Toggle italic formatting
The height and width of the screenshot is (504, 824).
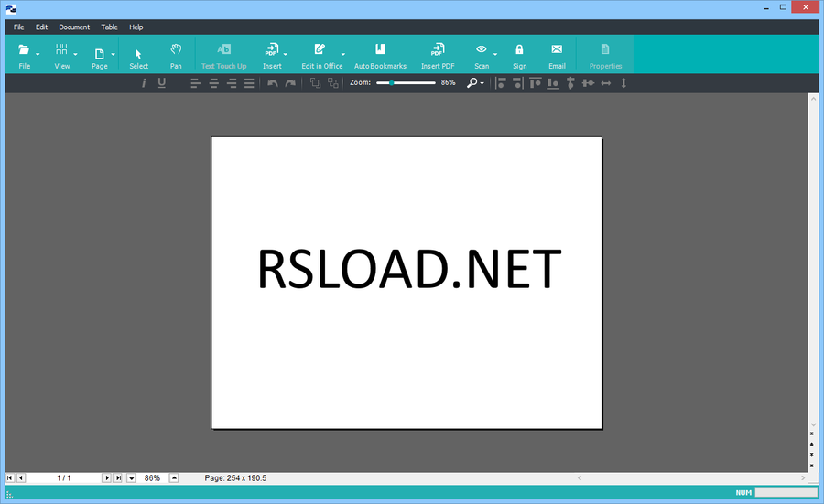click(144, 83)
